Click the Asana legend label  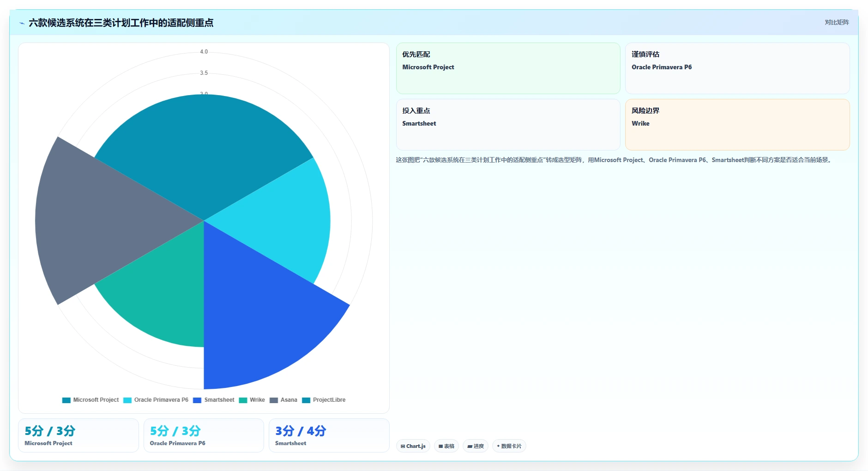point(289,400)
